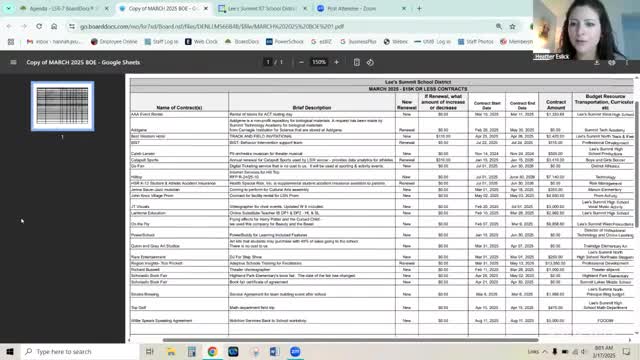Open the Web Clock bookmark

[x=201, y=42]
